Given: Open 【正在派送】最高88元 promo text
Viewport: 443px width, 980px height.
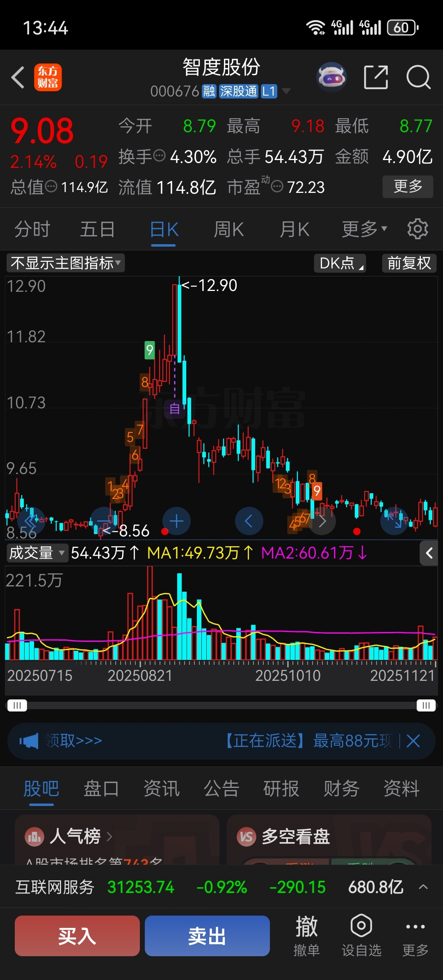Looking at the screenshot, I should (x=308, y=741).
